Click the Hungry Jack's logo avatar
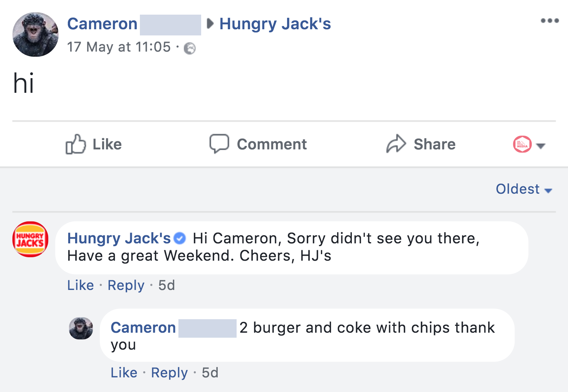This screenshot has height=392, width=568. [x=30, y=239]
